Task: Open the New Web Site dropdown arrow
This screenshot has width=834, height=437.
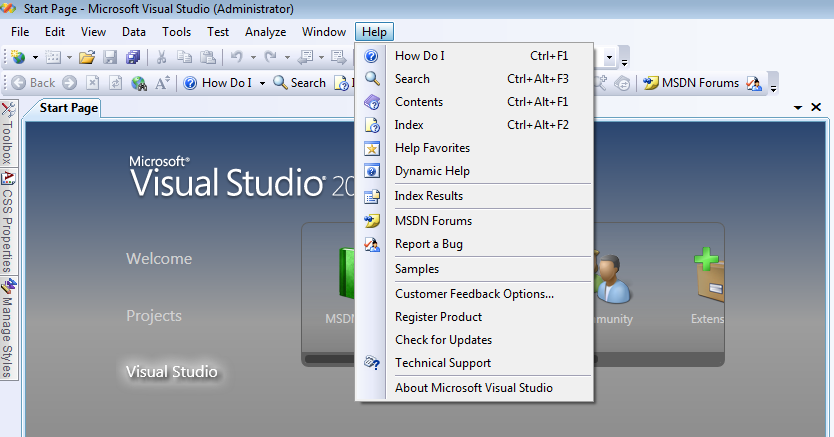Action: 35,57
